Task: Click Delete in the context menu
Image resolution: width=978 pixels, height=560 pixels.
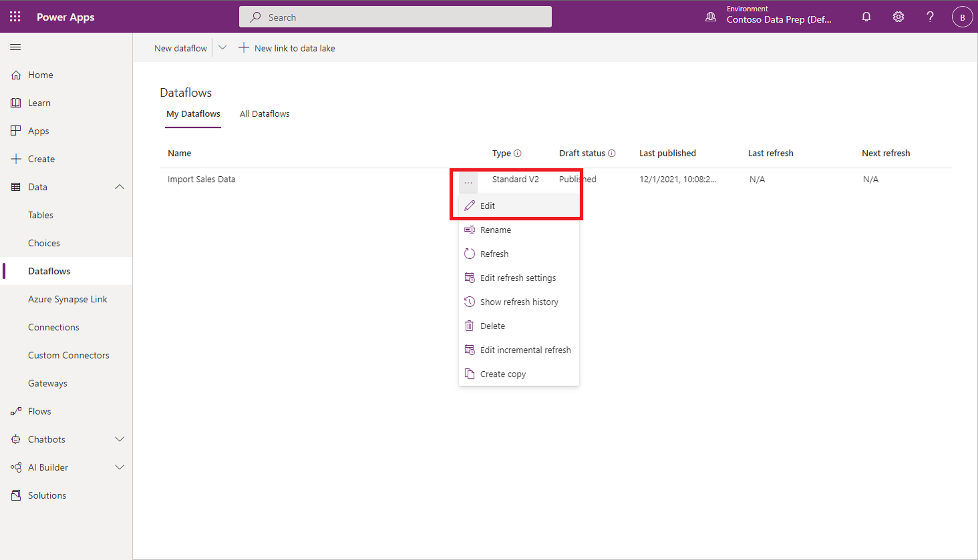Action: pyautogui.click(x=492, y=326)
